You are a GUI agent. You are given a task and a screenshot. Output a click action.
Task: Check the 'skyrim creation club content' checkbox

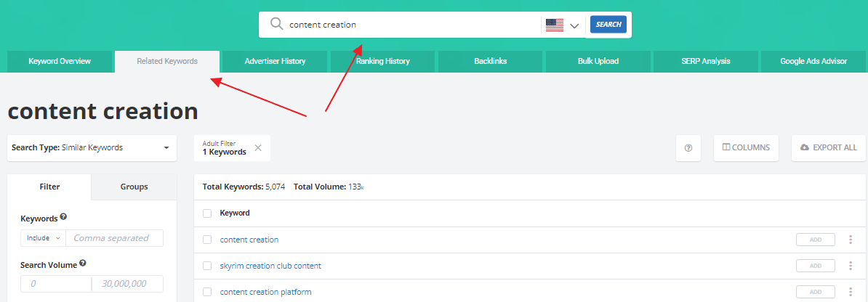click(207, 266)
